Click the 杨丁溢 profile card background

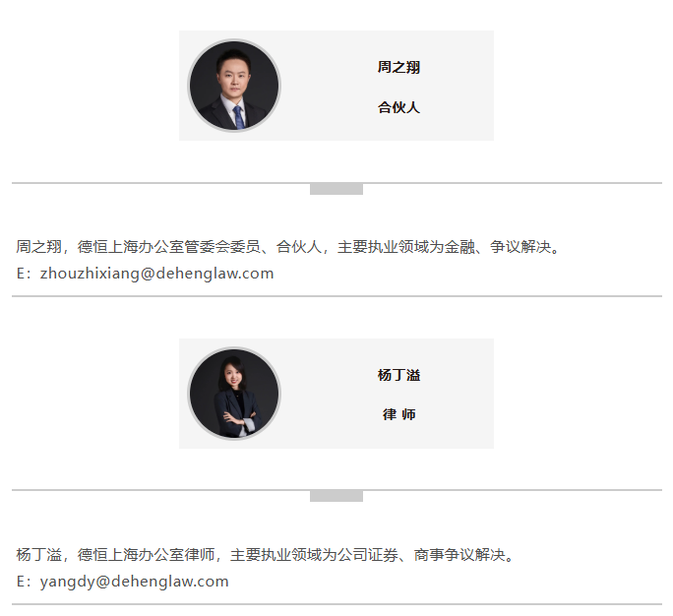click(x=336, y=394)
